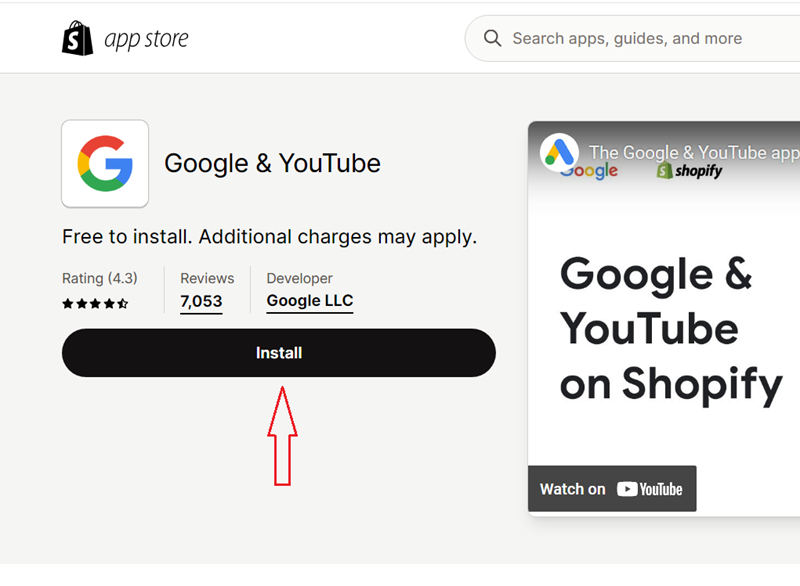Click the star rating icons
This screenshot has width=800, height=586.
click(95, 304)
